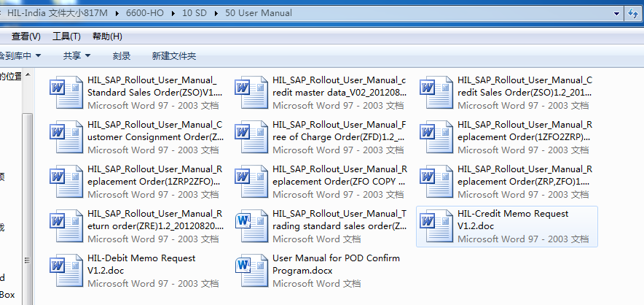Select the Credit Sales Order(ZSO)1.2 Word file icon
The width and height of the screenshot is (644, 305).
click(x=436, y=92)
